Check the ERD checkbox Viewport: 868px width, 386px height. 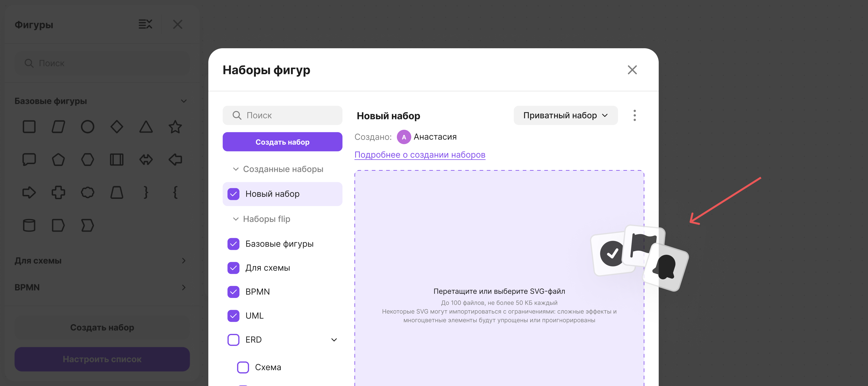(233, 340)
